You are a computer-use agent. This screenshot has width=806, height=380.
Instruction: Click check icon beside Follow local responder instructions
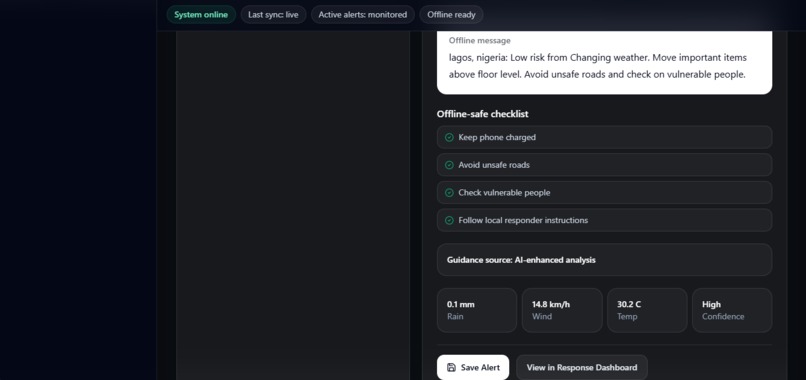[449, 220]
